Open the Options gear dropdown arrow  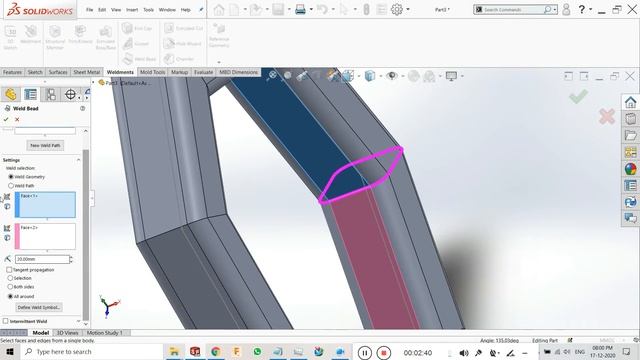[x=408, y=9]
